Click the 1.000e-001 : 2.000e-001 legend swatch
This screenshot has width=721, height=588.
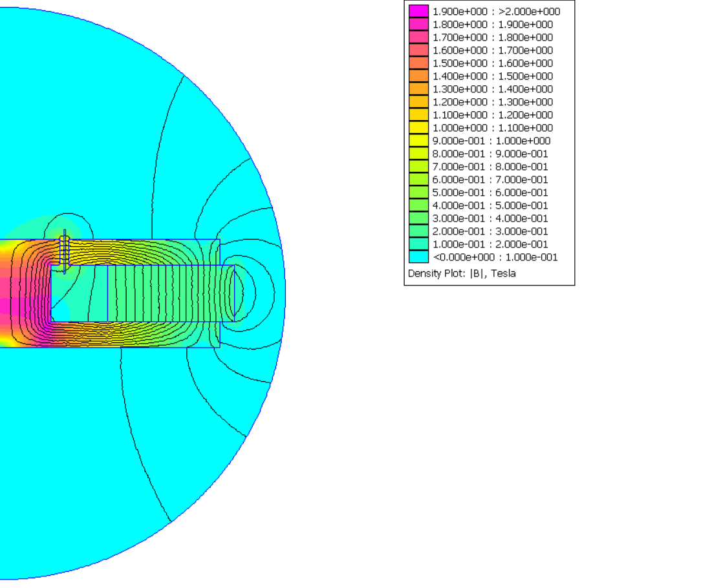coord(418,244)
